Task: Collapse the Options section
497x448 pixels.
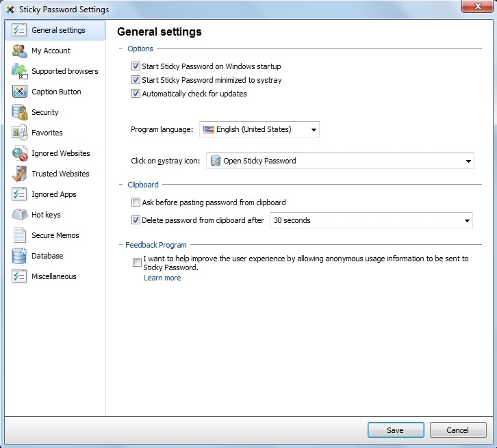Action: pyautogui.click(x=120, y=49)
